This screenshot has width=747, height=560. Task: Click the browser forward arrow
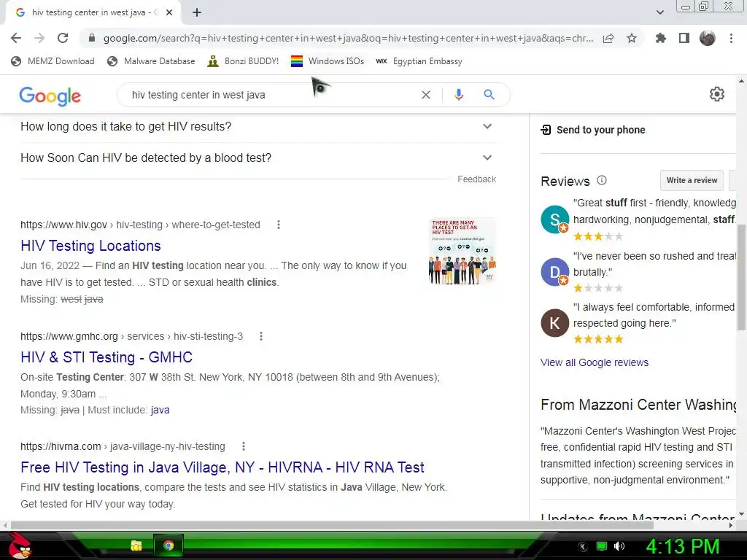[x=39, y=38]
